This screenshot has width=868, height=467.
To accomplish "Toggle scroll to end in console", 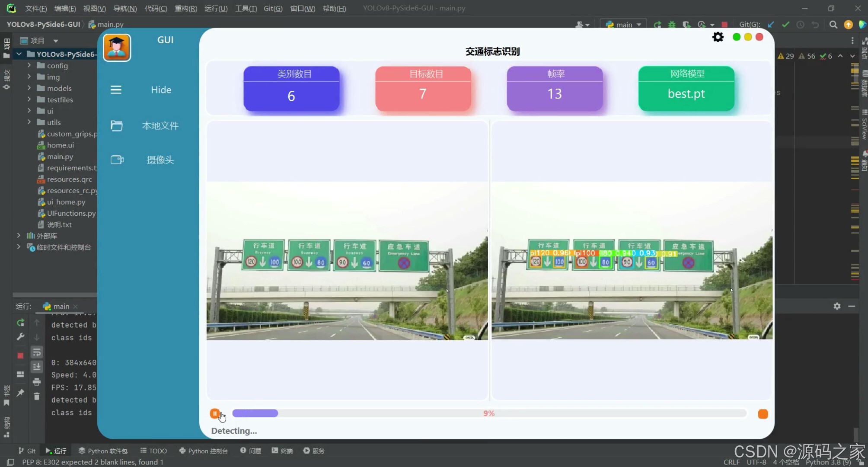I will click(x=37, y=367).
